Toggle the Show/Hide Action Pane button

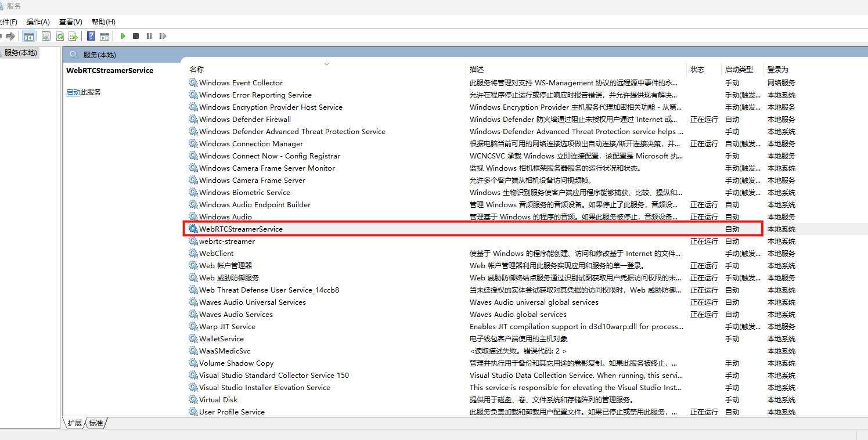(x=105, y=36)
